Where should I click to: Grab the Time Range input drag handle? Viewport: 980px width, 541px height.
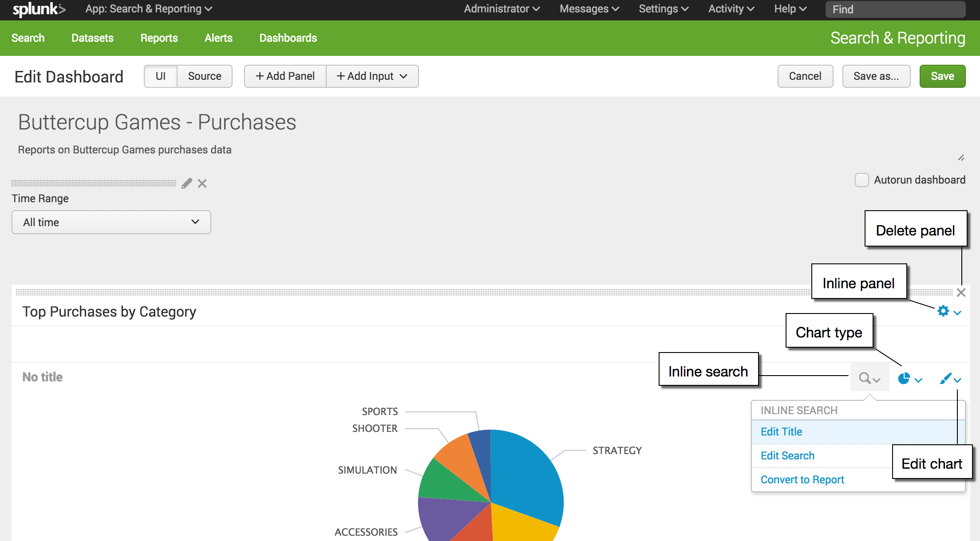(94, 183)
